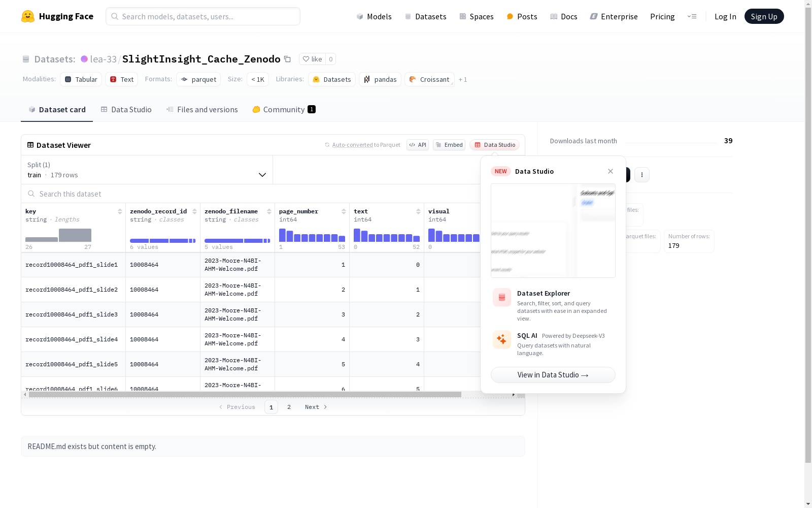Viewport: 812px width, 508px height.
Task: Click the Text modality tag
Action: click(122, 79)
